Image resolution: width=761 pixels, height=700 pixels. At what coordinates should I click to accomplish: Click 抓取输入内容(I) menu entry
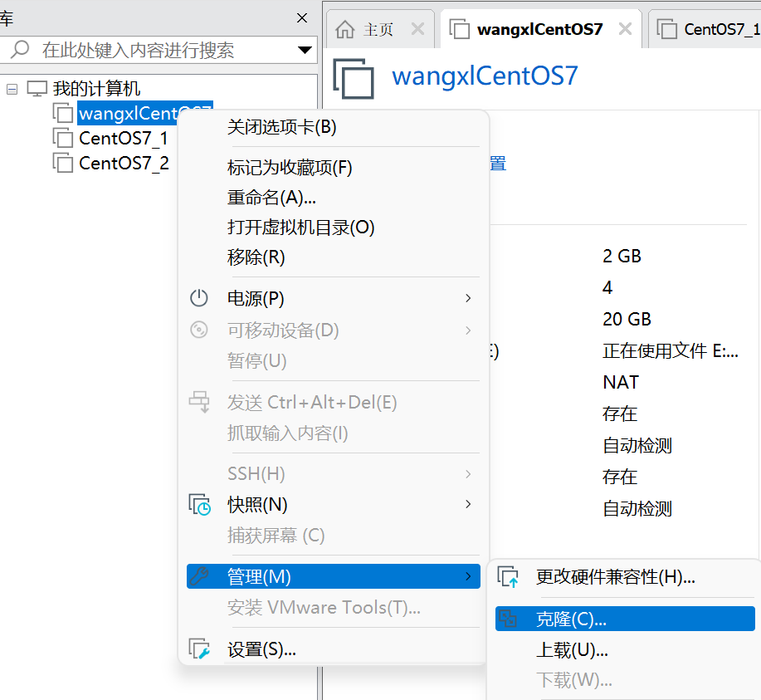coord(333,433)
